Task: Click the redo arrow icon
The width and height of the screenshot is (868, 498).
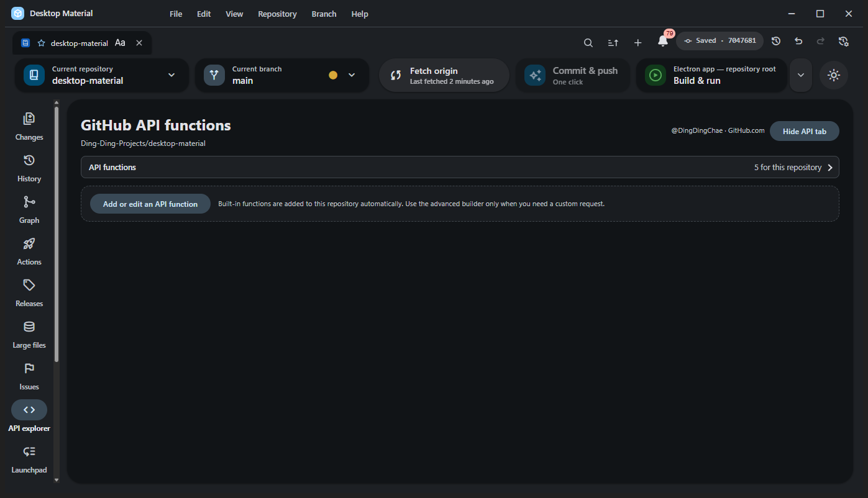Action: 821,41
